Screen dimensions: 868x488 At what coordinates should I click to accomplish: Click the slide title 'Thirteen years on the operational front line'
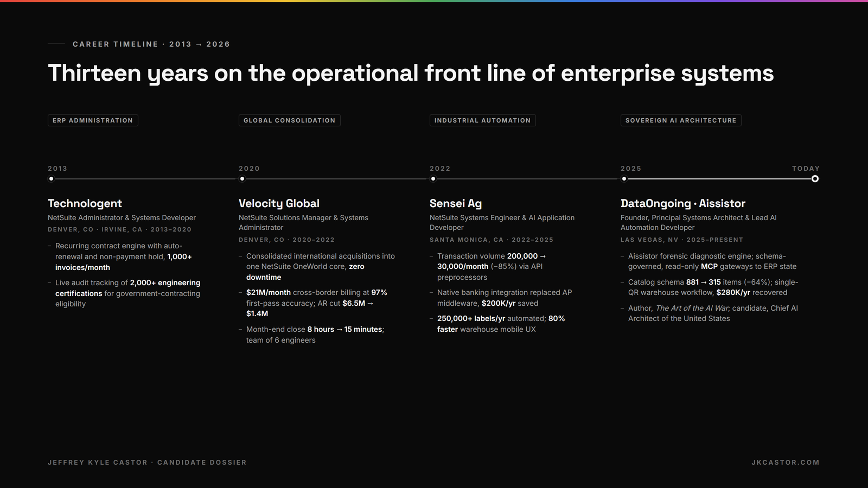point(411,73)
